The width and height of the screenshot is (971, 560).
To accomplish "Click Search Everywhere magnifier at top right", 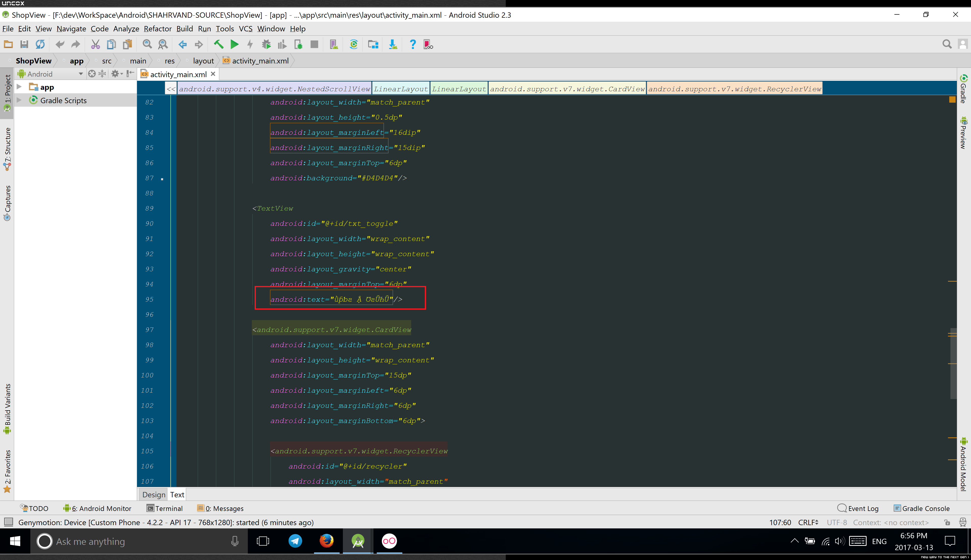I will (947, 44).
